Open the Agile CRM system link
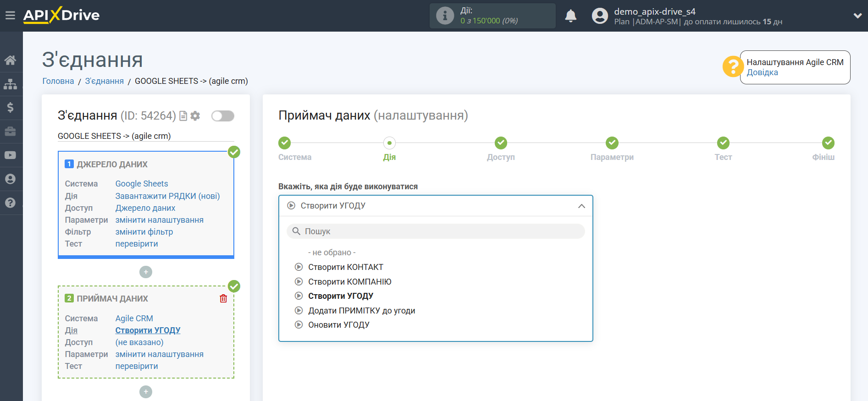The height and width of the screenshot is (401, 868). point(134,319)
